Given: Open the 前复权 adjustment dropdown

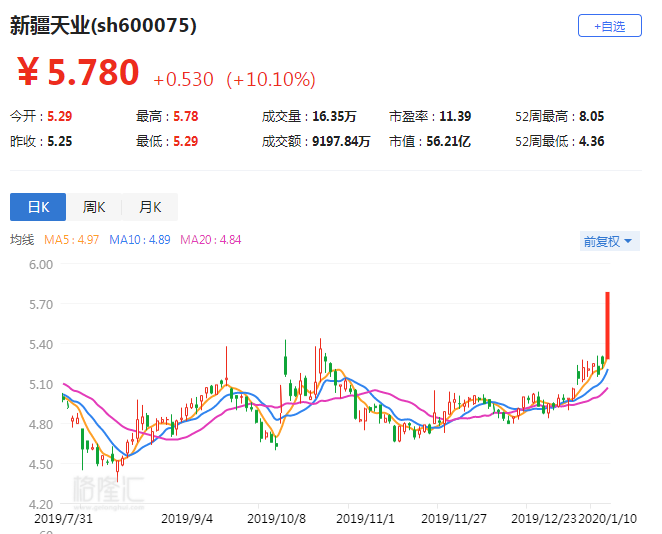Looking at the screenshot, I should coord(610,241).
